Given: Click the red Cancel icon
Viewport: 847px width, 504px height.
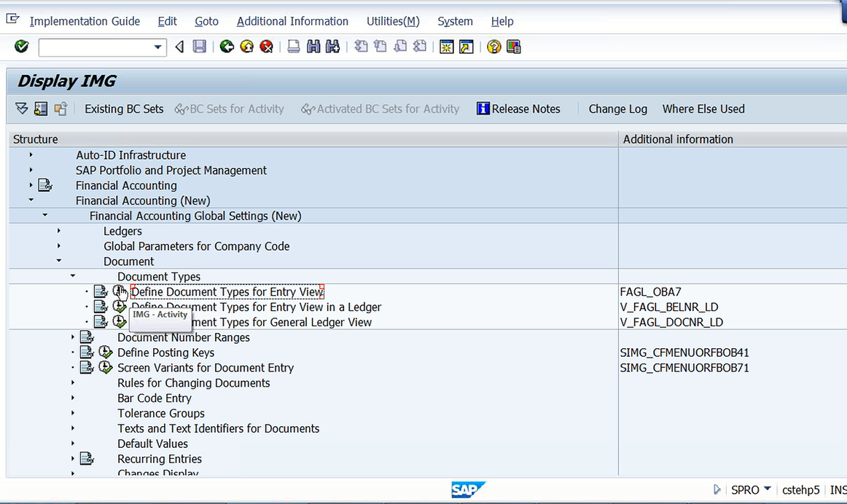Looking at the screenshot, I should click(x=266, y=47).
